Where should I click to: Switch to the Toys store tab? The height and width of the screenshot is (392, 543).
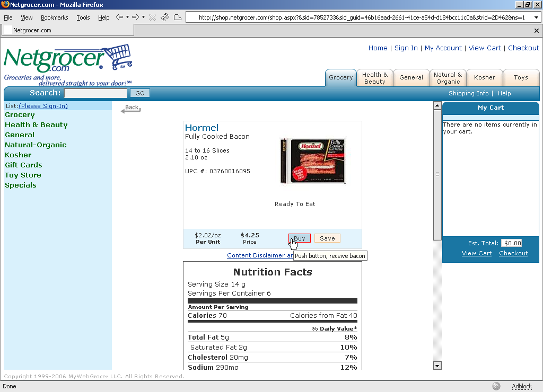(x=521, y=78)
